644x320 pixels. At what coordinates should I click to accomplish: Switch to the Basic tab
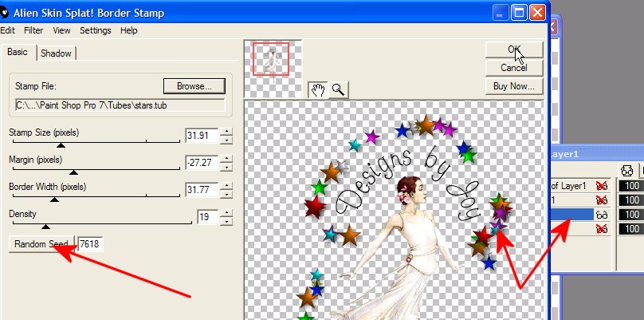point(18,52)
